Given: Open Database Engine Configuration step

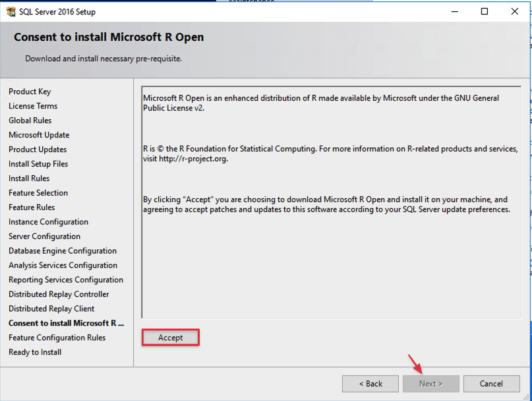Looking at the screenshot, I should pos(63,251).
